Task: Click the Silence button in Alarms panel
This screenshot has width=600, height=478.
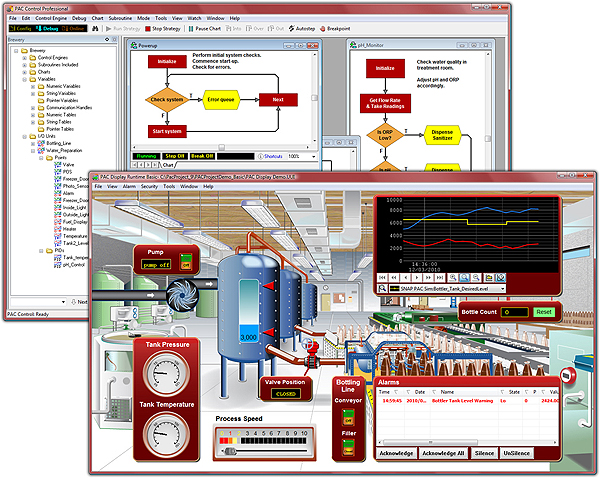Action: pos(484,453)
